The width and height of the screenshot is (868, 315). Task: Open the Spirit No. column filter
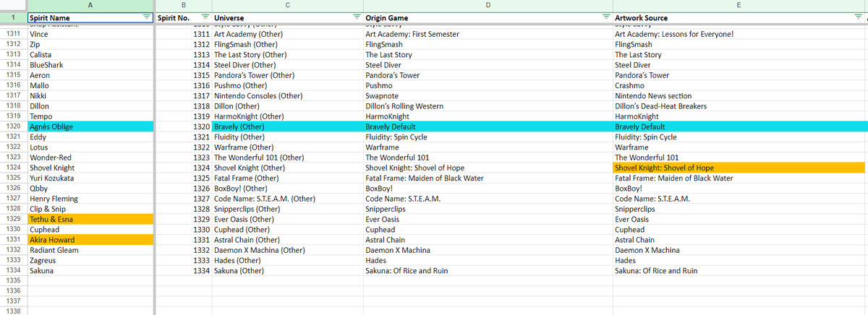pyautogui.click(x=205, y=17)
